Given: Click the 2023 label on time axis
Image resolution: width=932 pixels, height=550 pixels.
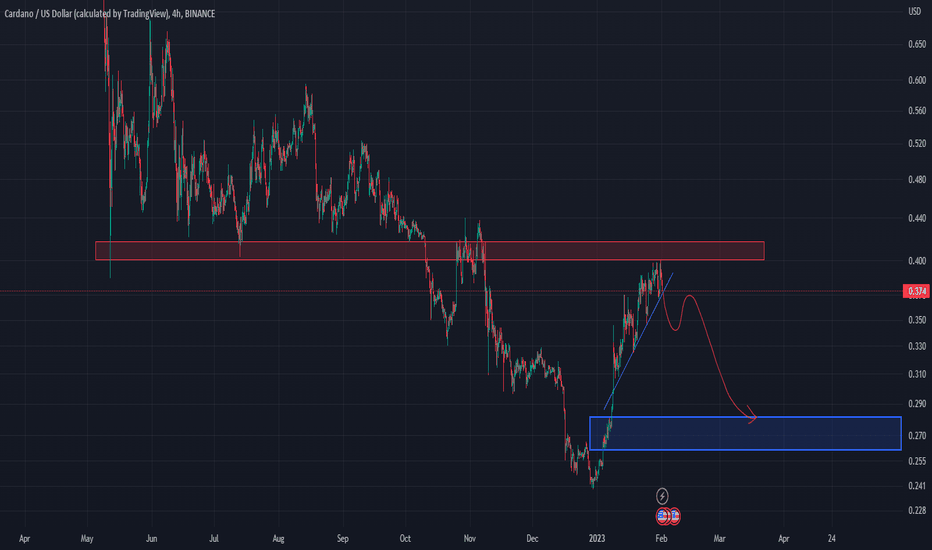Looking at the screenshot, I should pyautogui.click(x=597, y=539).
